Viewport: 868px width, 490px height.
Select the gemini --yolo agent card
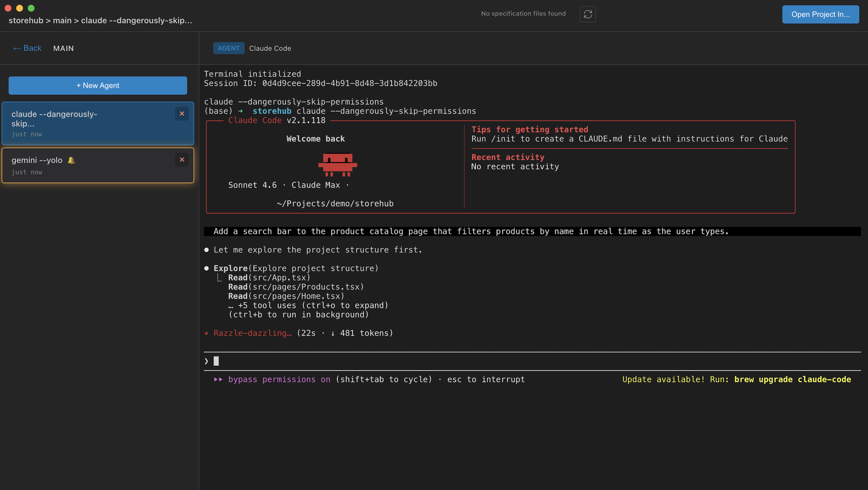pos(98,165)
